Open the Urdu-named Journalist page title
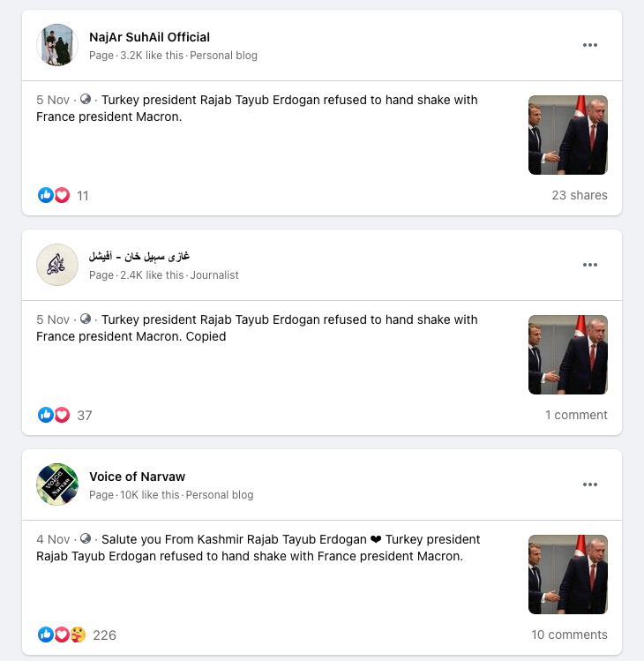The image size is (644, 661). coord(139,256)
